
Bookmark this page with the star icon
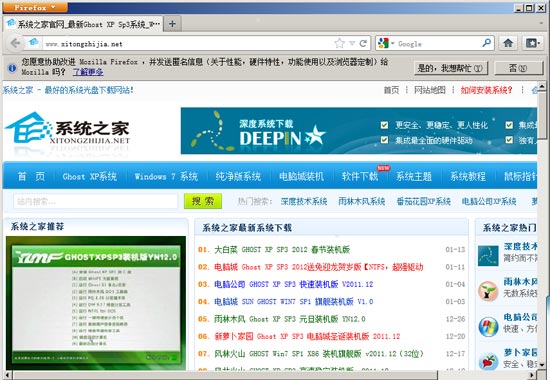pyautogui.click(x=339, y=44)
